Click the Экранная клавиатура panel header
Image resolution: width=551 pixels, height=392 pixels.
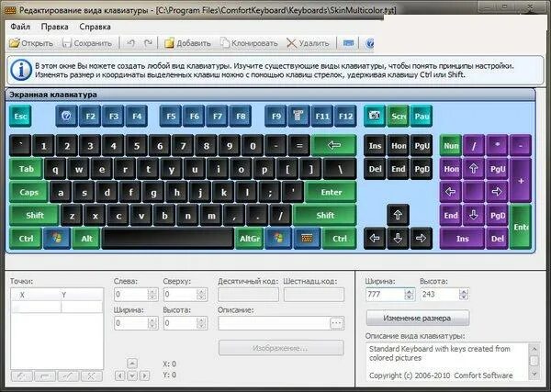270,95
